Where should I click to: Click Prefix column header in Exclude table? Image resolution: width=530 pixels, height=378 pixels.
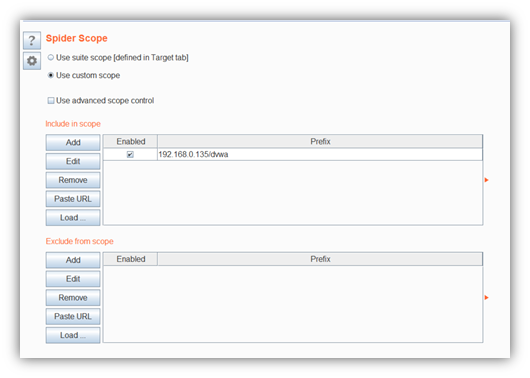(x=320, y=259)
